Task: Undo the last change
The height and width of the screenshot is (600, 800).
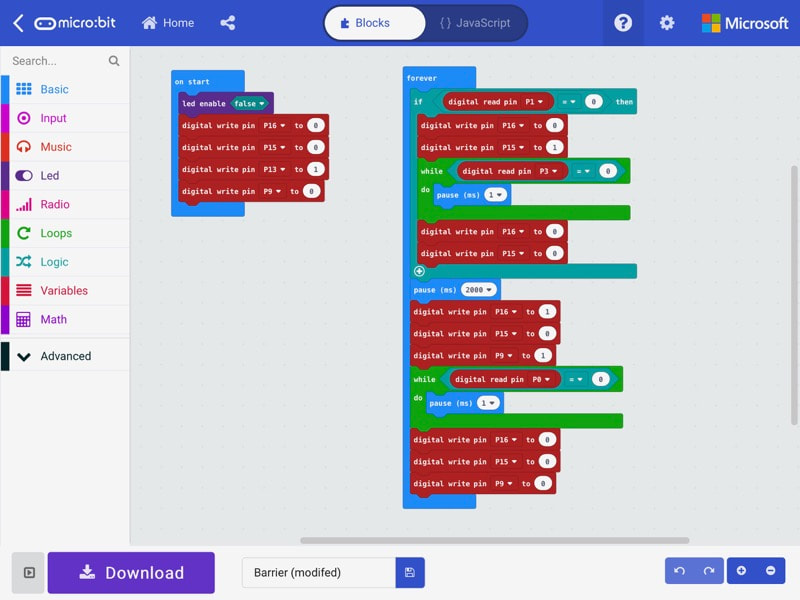Action: (x=680, y=571)
